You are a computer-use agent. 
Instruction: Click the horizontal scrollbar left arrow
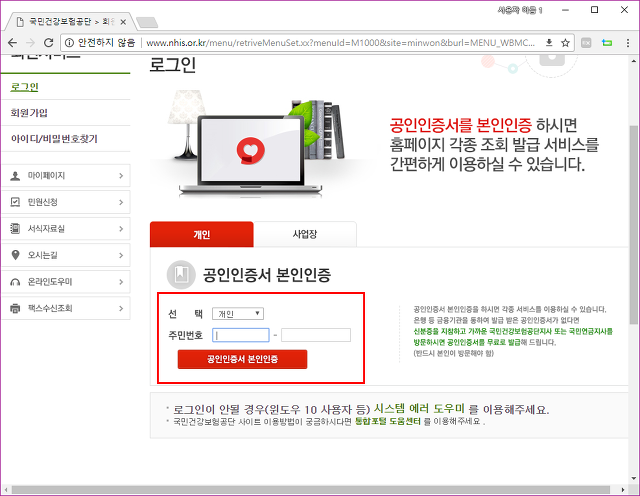pyautogui.click(x=6, y=489)
